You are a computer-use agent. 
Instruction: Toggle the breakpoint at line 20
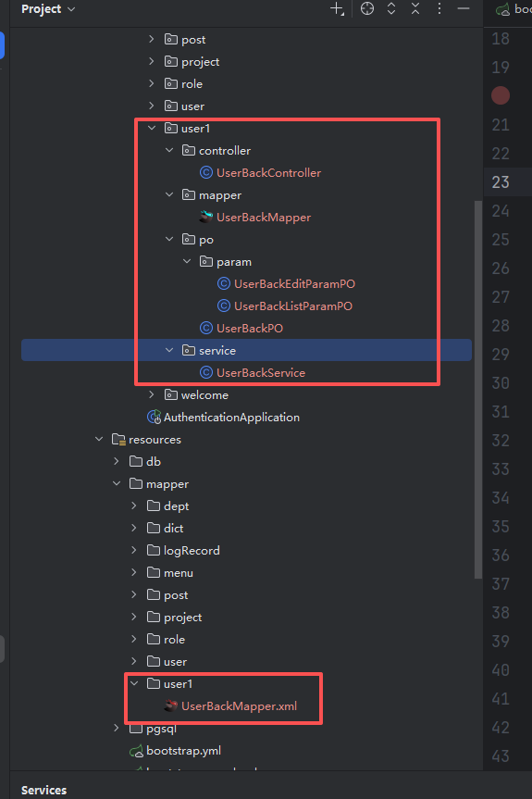[501, 95]
